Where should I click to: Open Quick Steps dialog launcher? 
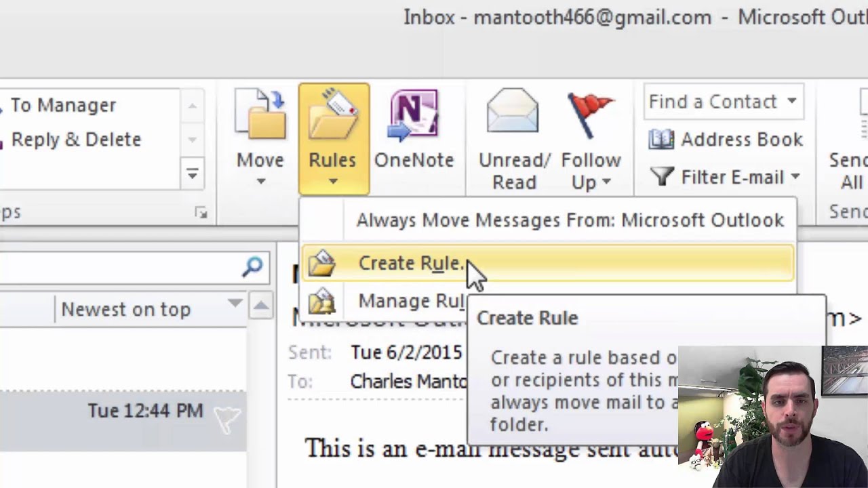(201, 213)
